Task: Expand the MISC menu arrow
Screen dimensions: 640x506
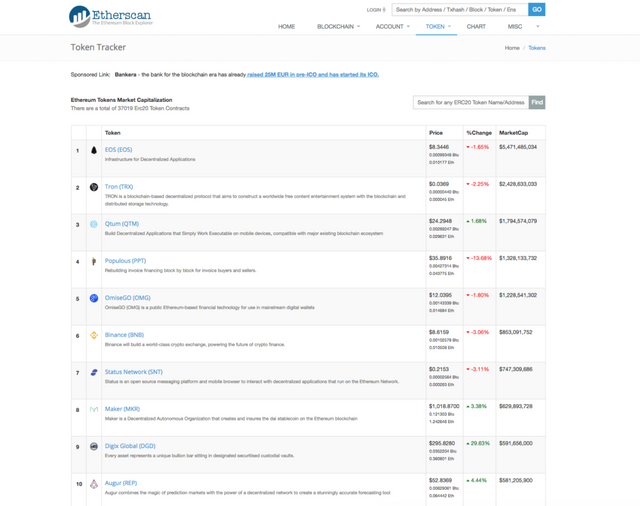Action: pos(538,27)
